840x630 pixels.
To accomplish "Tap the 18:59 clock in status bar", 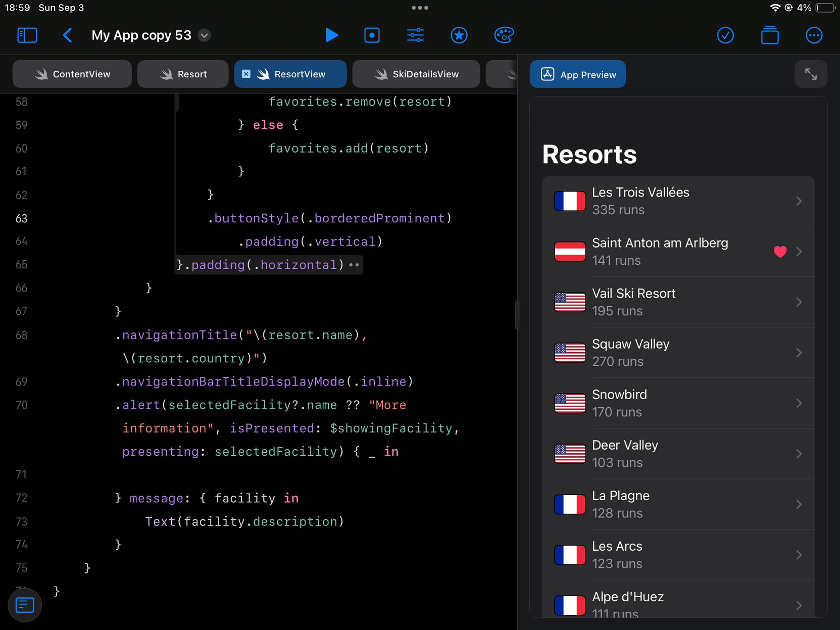I will click(17, 8).
